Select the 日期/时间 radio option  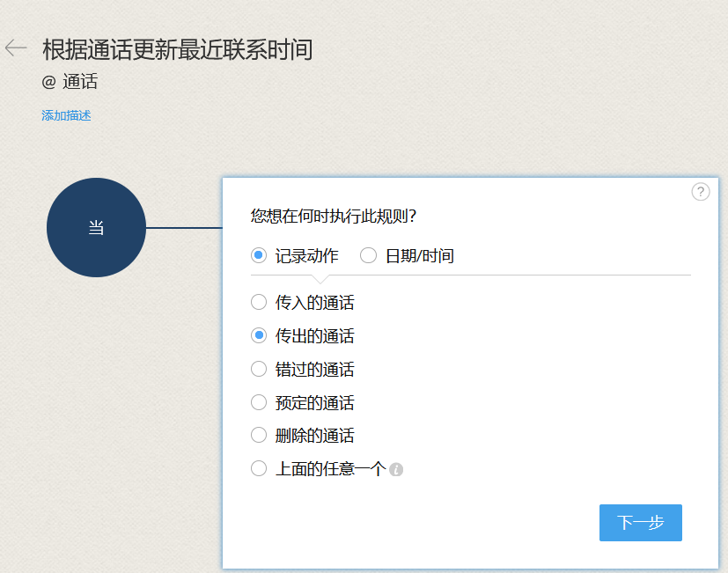click(x=369, y=256)
